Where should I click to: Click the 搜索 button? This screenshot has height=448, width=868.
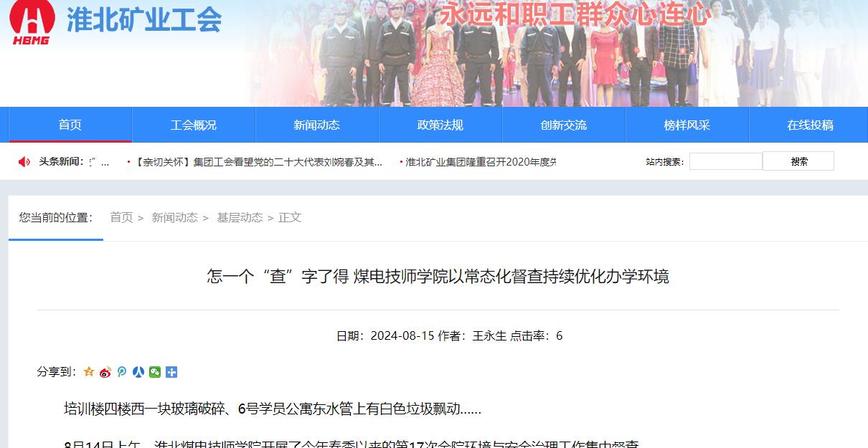[x=798, y=161]
